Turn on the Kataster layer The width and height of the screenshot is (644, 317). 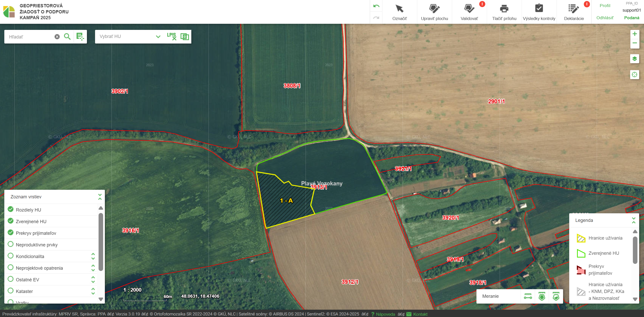[x=11, y=291]
